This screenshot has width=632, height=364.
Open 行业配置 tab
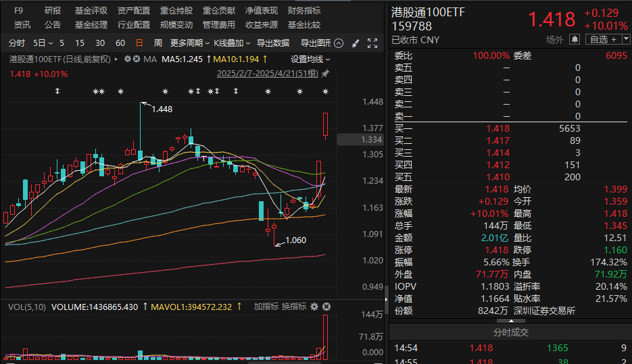point(134,25)
